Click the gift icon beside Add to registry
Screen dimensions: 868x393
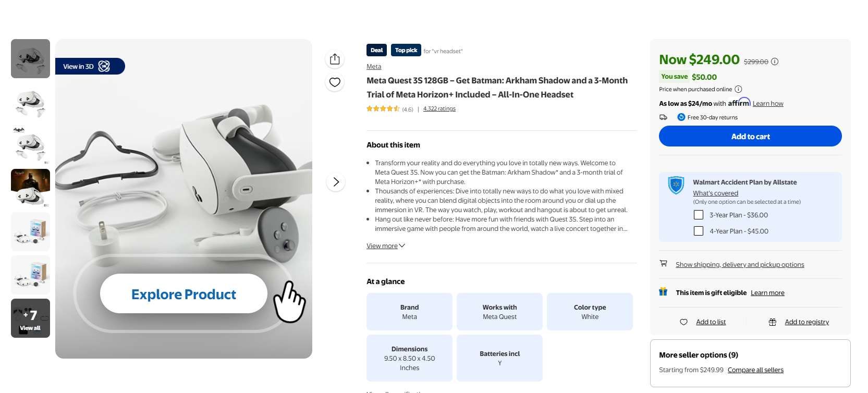(x=773, y=322)
